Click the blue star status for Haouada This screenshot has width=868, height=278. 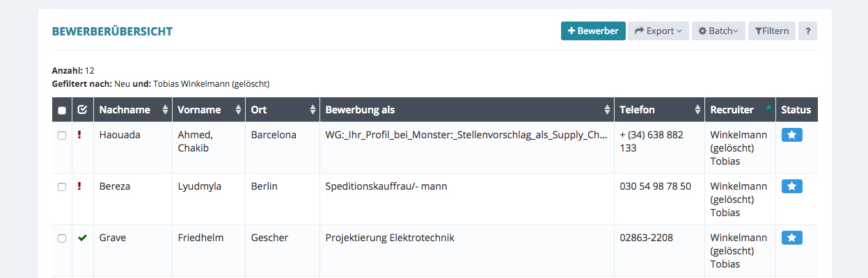[x=792, y=135]
